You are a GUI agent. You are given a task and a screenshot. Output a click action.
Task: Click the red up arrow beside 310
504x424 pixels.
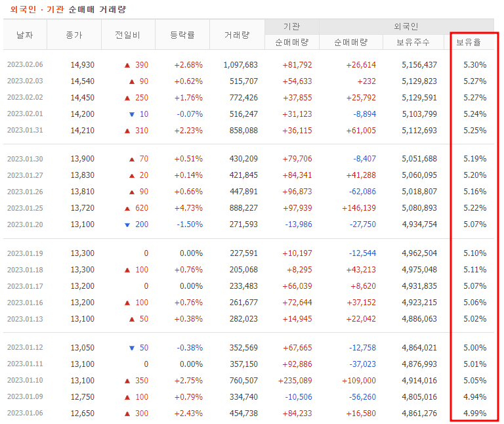pos(127,131)
